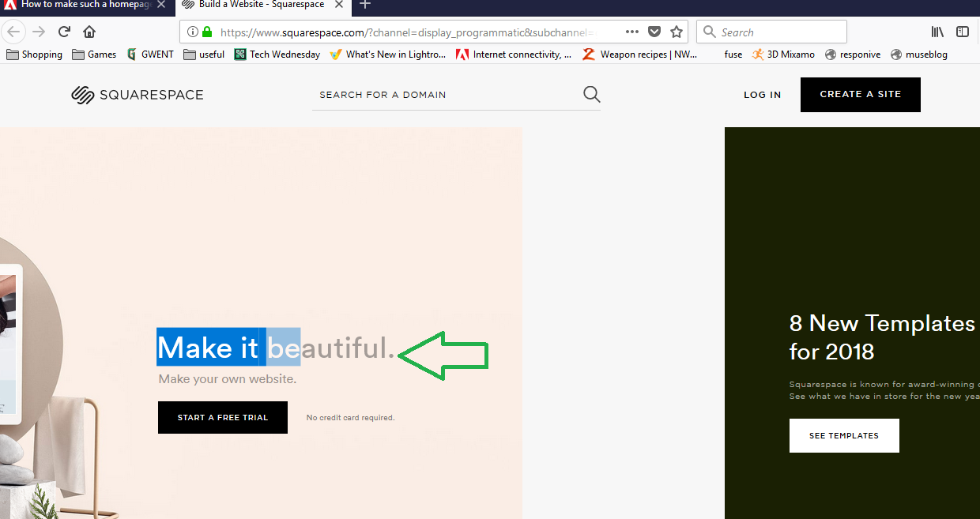Open the page actions three-dot menu

[632, 32]
